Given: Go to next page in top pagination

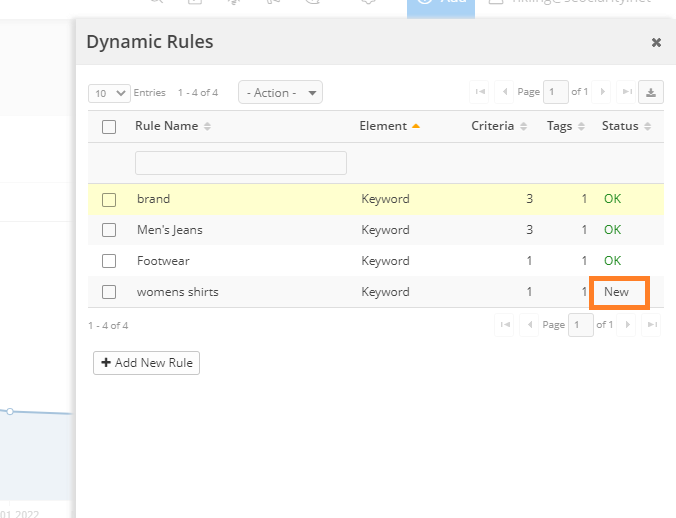Looking at the screenshot, I should (603, 92).
